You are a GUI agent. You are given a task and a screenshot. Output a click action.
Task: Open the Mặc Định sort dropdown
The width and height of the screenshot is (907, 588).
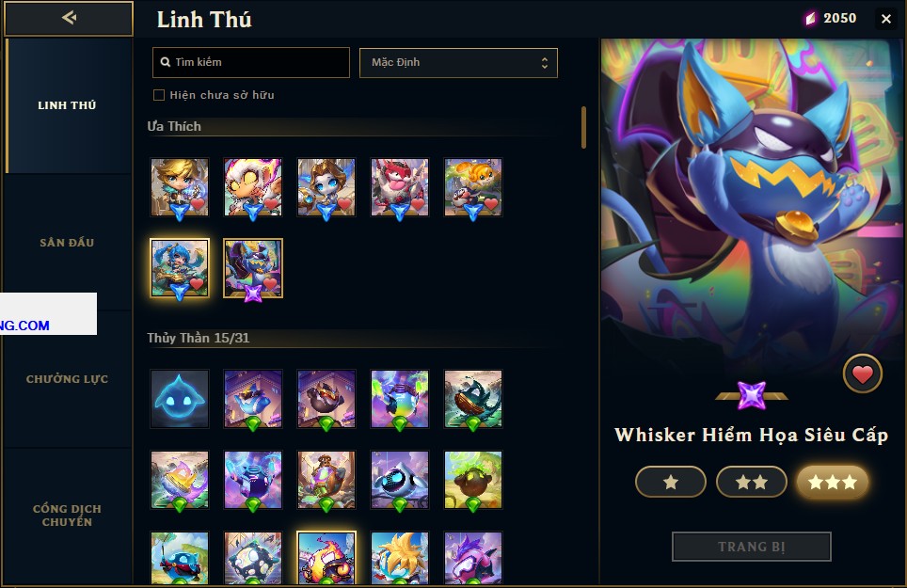click(458, 62)
